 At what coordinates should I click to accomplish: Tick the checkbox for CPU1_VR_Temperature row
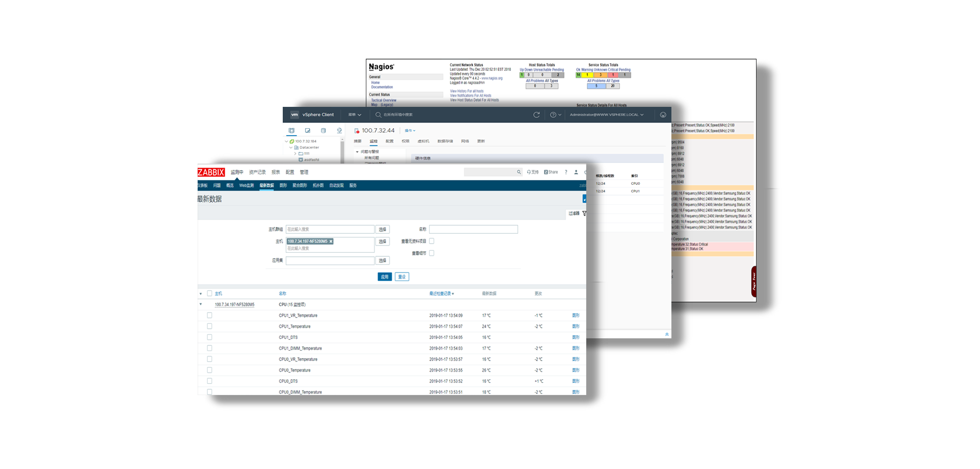click(x=209, y=316)
